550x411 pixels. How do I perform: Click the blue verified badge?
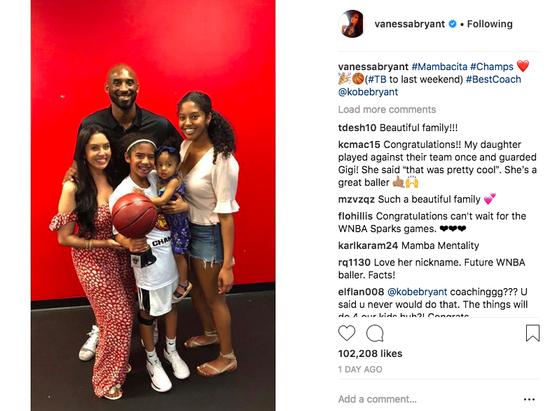pos(452,24)
